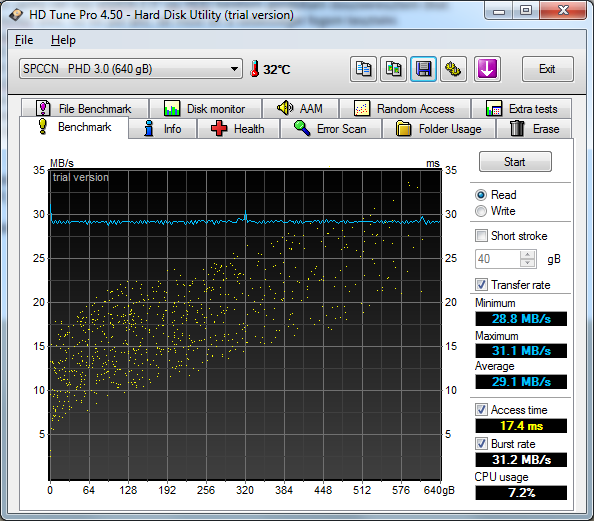
Task: Uncheck the Transfer rate checkbox
Action: tap(481, 285)
